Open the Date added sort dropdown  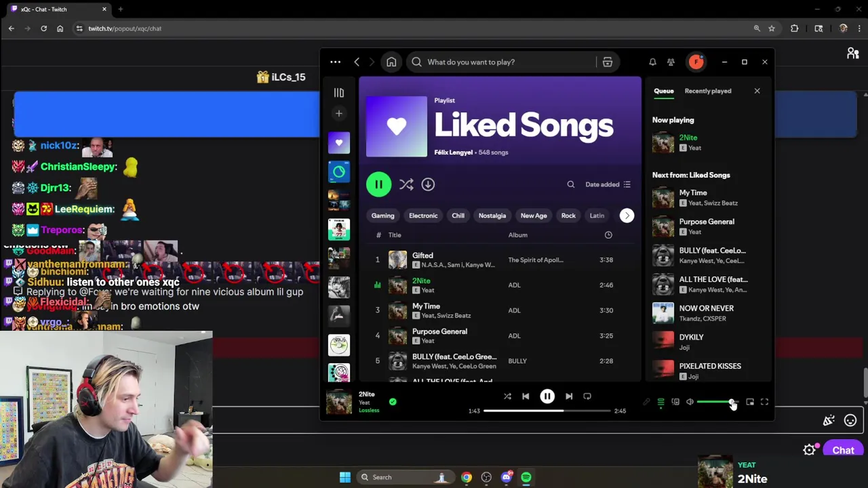pyautogui.click(x=608, y=184)
